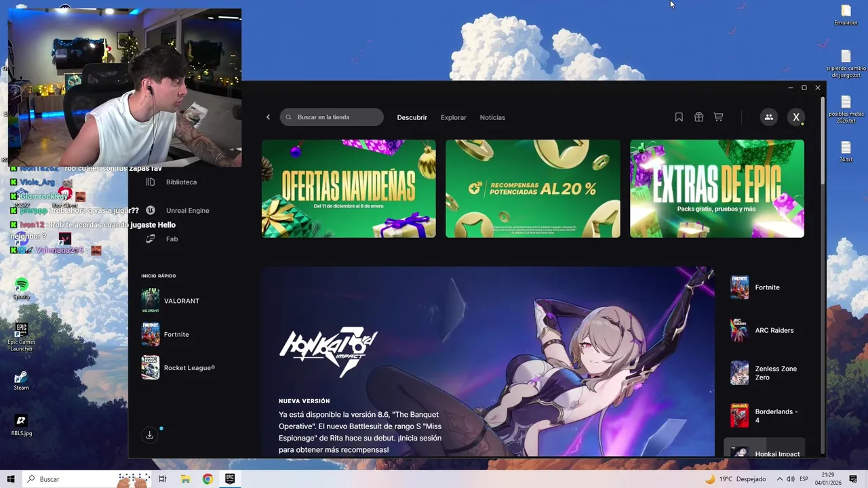Open the friends list icon
This screenshot has height=488, width=868.
pos(769,117)
